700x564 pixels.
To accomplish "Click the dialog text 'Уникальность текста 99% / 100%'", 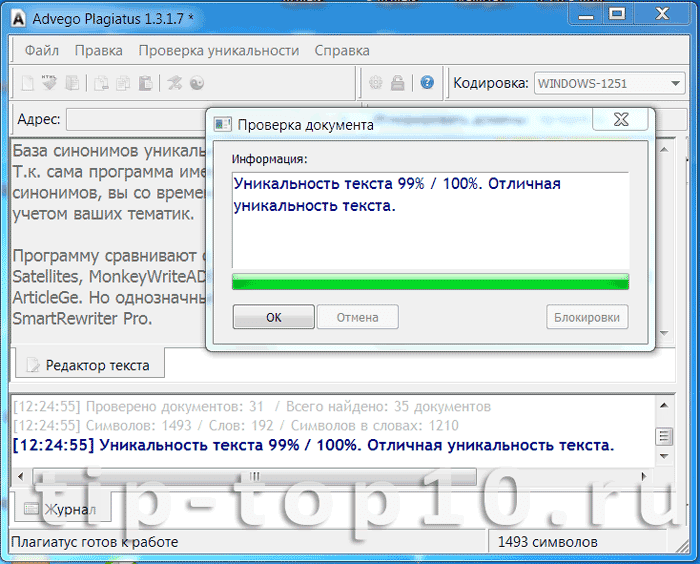I will click(358, 184).
